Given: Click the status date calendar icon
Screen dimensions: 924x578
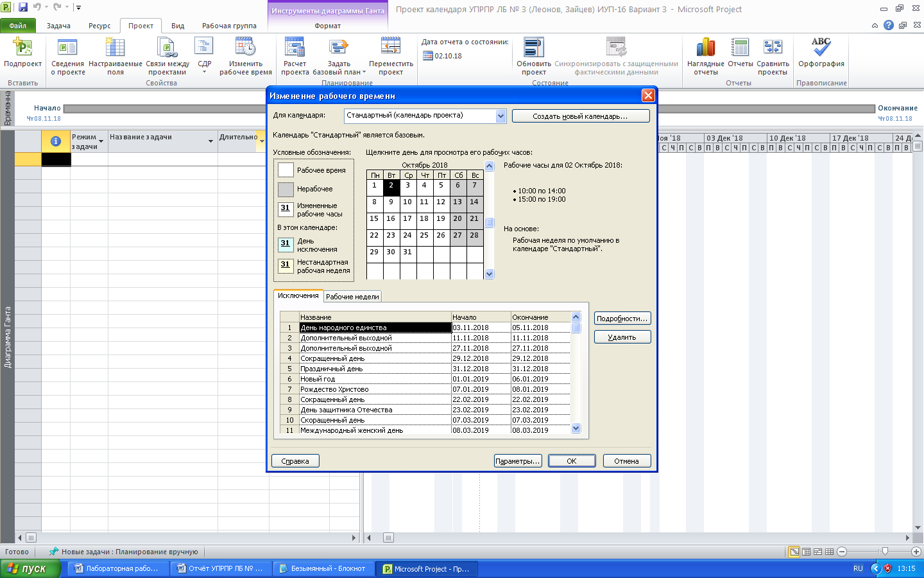Looking at the screenshot, I should click(x=428, y=56).
